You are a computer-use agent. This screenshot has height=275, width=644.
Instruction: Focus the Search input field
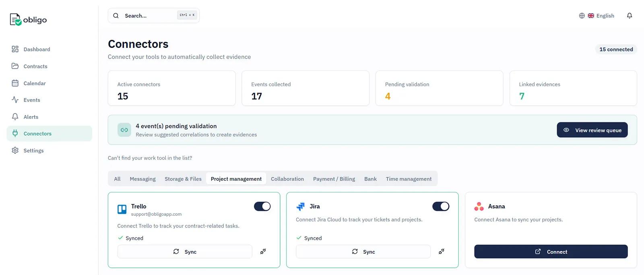tap(149, 16)
